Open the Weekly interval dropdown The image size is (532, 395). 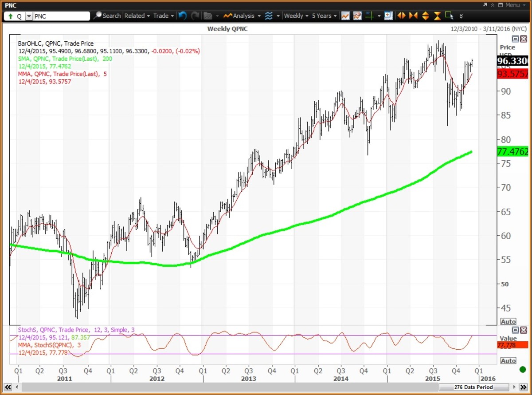[x=296, y=16]
